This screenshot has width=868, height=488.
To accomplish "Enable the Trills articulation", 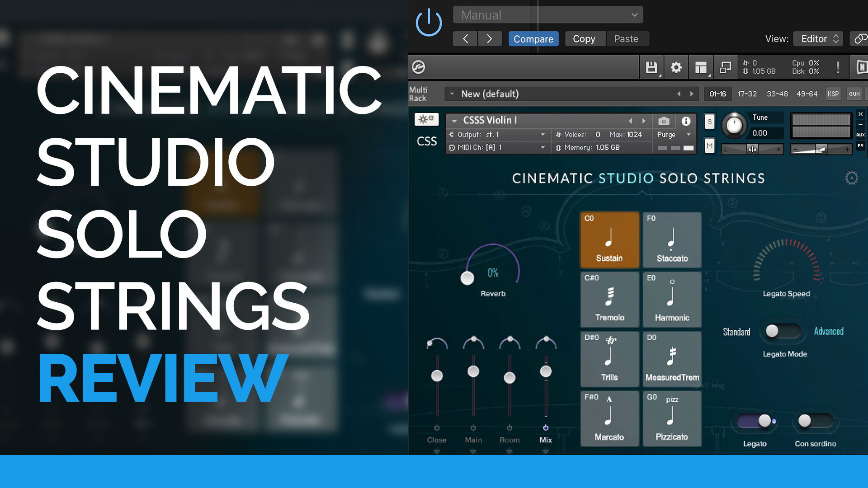I will click(x=609, y=358).
